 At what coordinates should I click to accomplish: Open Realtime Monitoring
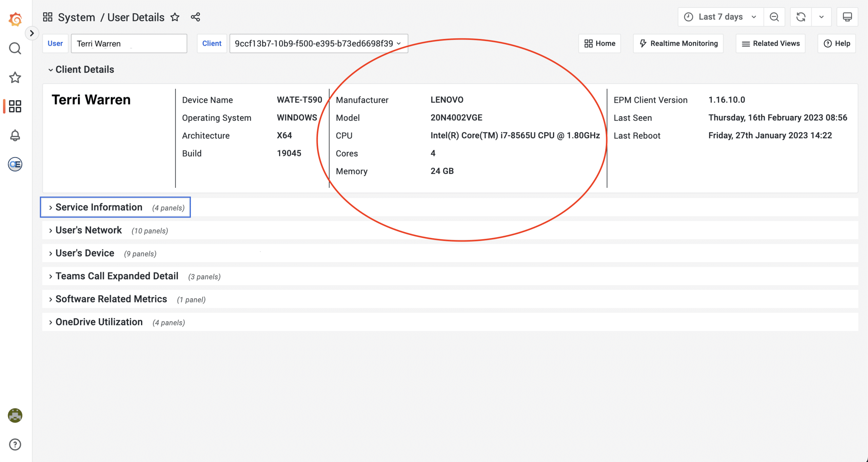point(678,43)
